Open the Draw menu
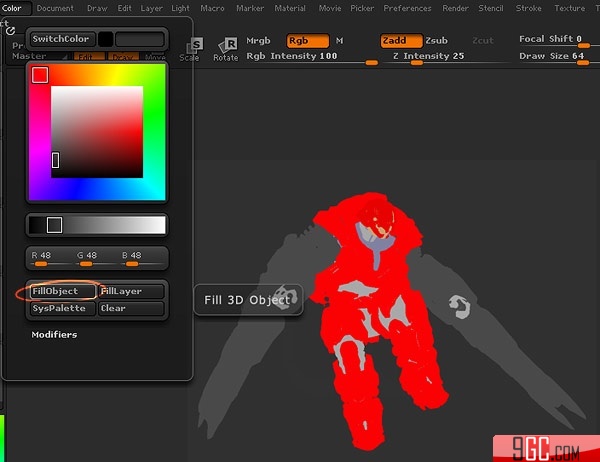 97,8
